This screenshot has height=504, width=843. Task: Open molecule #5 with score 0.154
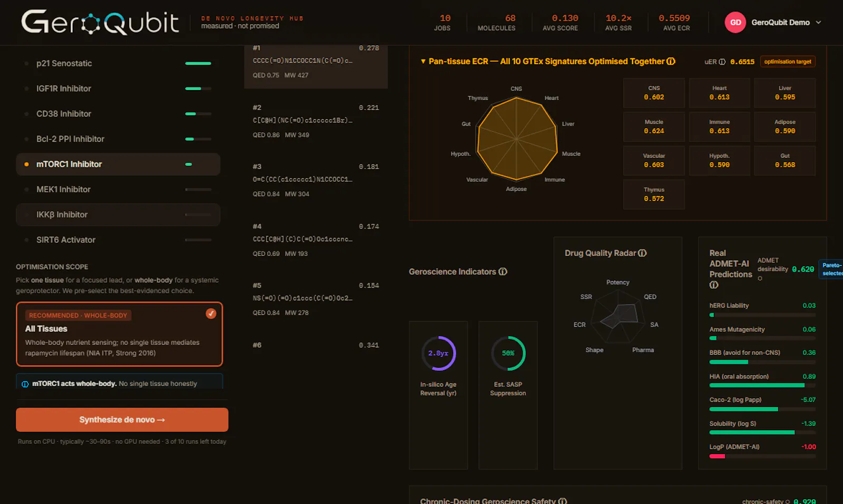(x=316, y=299)
